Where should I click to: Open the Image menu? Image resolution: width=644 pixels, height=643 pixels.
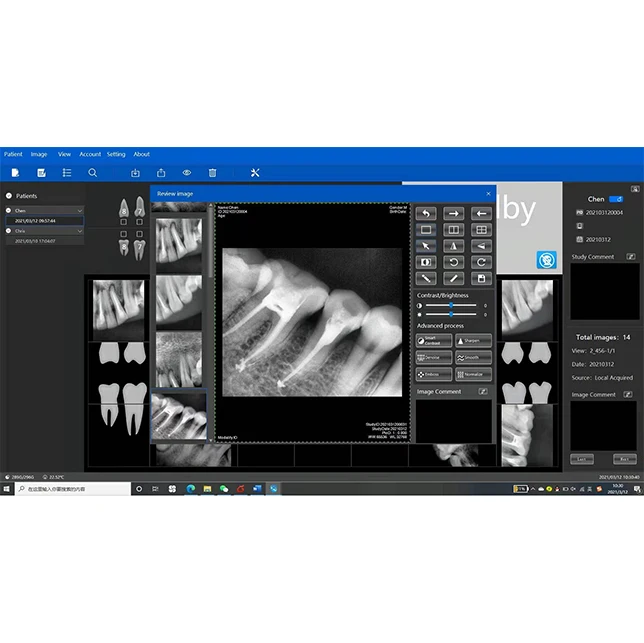39,154
